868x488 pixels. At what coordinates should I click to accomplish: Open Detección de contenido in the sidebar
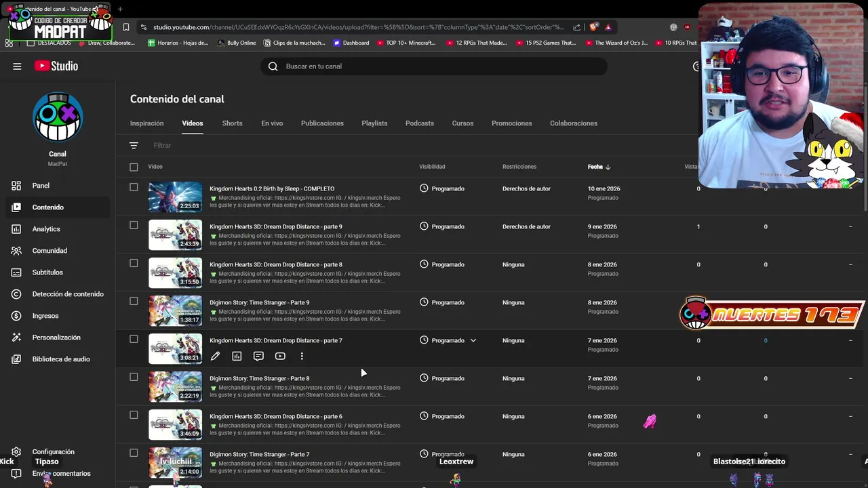[67, 294]
